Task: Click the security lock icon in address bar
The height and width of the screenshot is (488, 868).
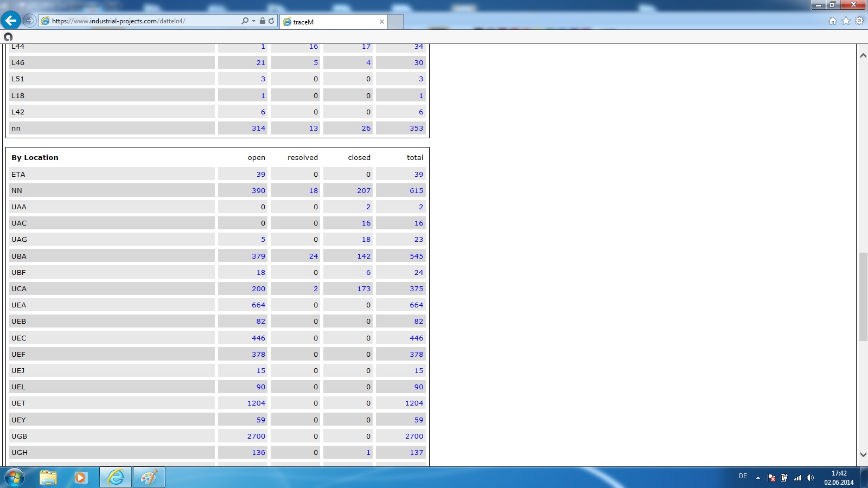Action: coord(263,21)
